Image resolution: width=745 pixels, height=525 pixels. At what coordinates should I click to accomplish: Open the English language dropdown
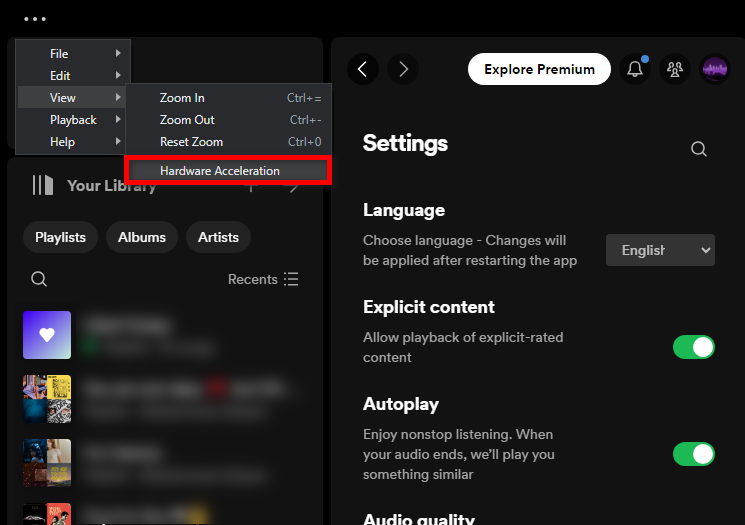click(x=660, y=250)
